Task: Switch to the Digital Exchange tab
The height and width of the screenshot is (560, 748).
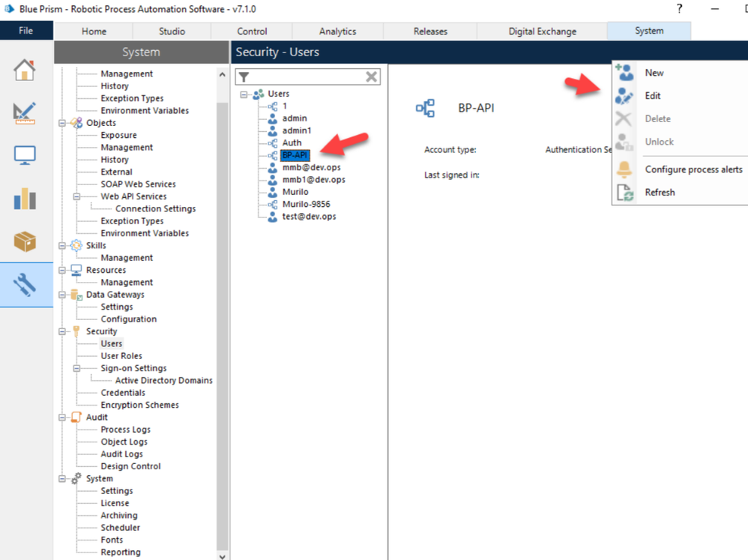Action: tap(542, 31)
